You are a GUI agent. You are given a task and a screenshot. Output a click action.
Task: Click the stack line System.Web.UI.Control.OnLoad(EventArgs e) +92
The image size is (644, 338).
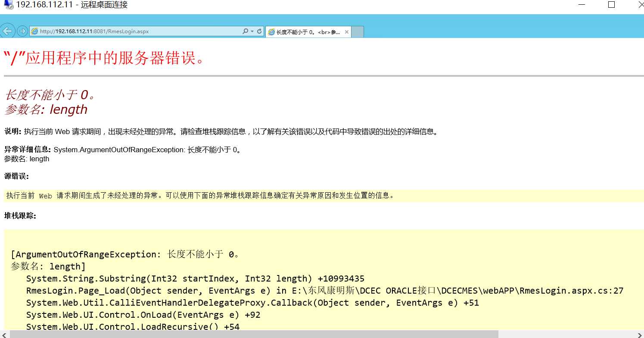point(143,315)
